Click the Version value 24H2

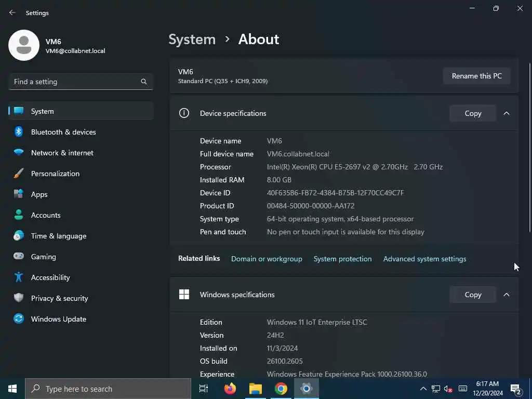tap(275, 335)
